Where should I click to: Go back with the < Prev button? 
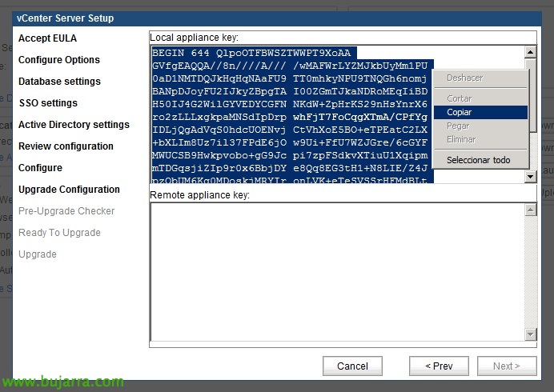pyautogui.click(x=439, y=366)
